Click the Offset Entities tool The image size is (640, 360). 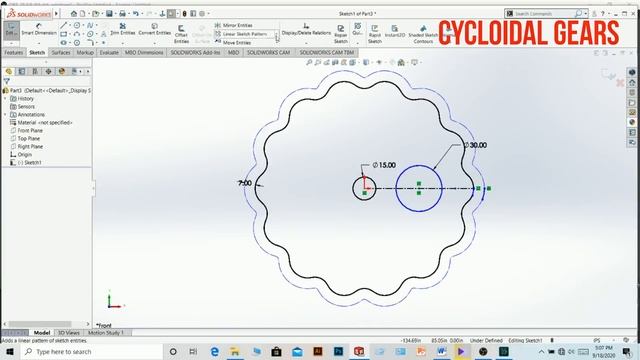(181, 34)
